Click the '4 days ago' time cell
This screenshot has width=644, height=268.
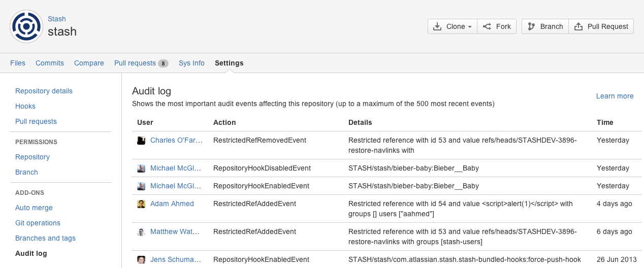pyautogui.click(x=615, y=204)
